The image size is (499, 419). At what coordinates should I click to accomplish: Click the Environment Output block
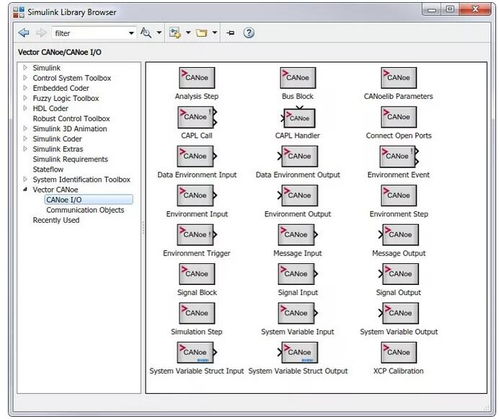coord(298,195)
